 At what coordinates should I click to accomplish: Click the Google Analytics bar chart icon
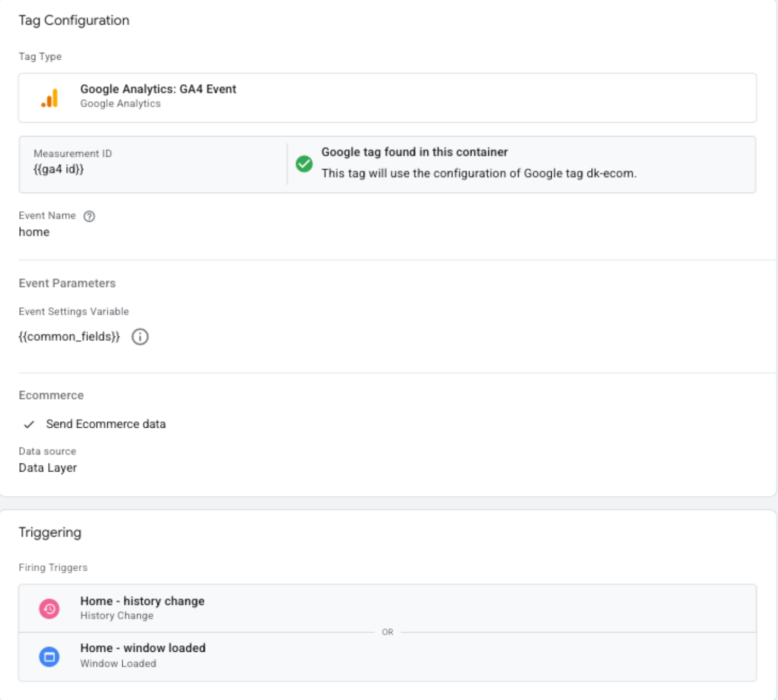point(49,99)
